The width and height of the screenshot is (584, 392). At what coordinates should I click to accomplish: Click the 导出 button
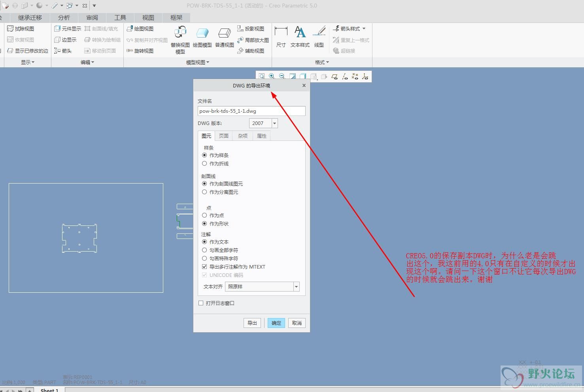pyautogui.click(x=252, y=323)
